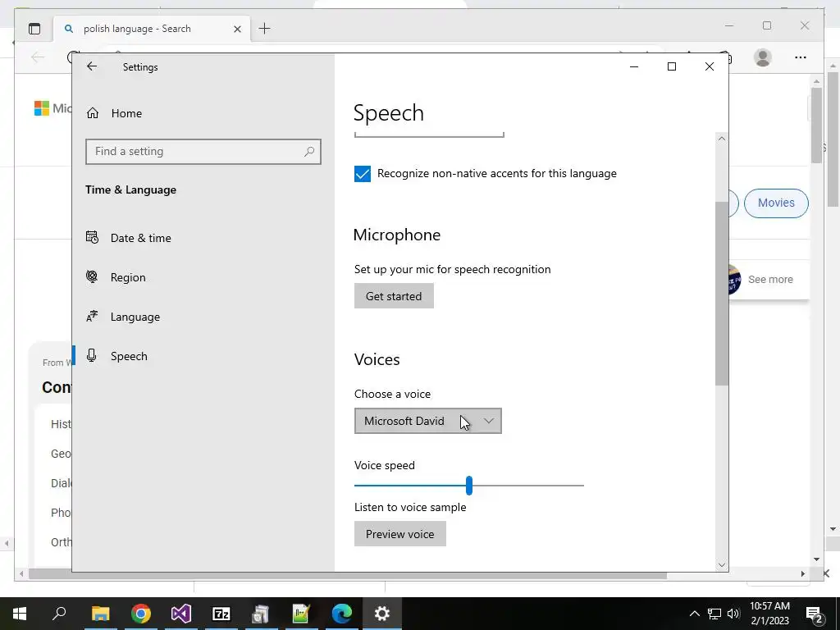
Task: Open Edge Settings and more menu
Action: pyautogui.click(x=801, y=57)
